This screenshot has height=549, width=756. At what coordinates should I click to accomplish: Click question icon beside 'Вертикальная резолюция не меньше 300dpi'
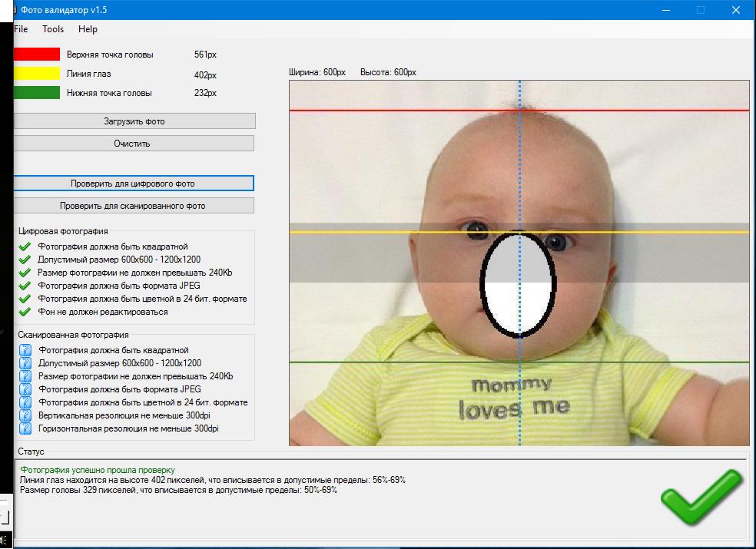click(25, 415)
